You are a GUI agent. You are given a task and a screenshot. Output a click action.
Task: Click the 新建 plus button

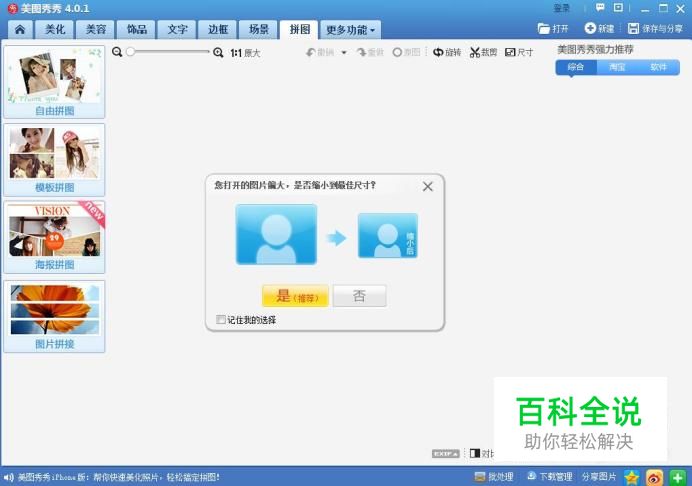click(599, 29)
